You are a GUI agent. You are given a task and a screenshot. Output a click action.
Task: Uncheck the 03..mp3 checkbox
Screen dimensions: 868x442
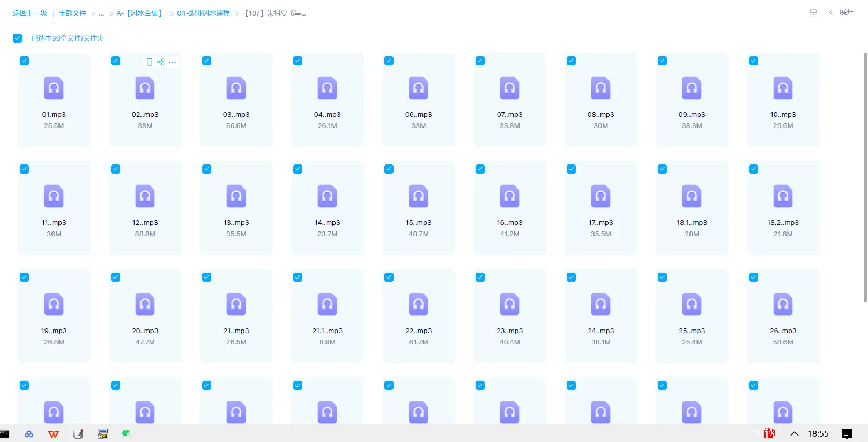click(206, 61)
